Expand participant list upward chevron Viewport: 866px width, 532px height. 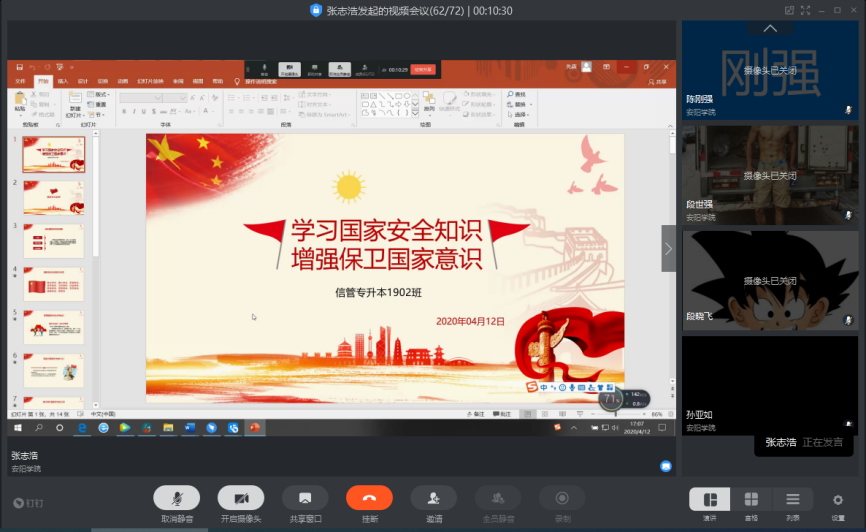click(770, 28)
